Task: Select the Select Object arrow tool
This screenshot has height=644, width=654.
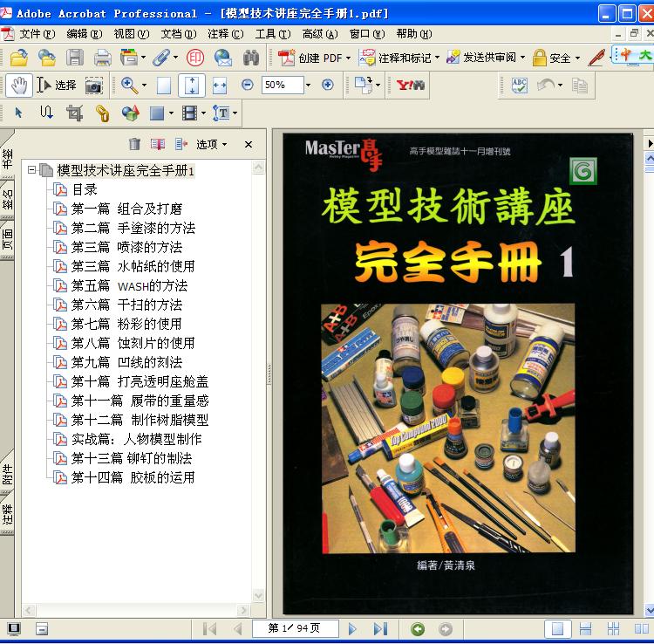Action: [19, 113]
